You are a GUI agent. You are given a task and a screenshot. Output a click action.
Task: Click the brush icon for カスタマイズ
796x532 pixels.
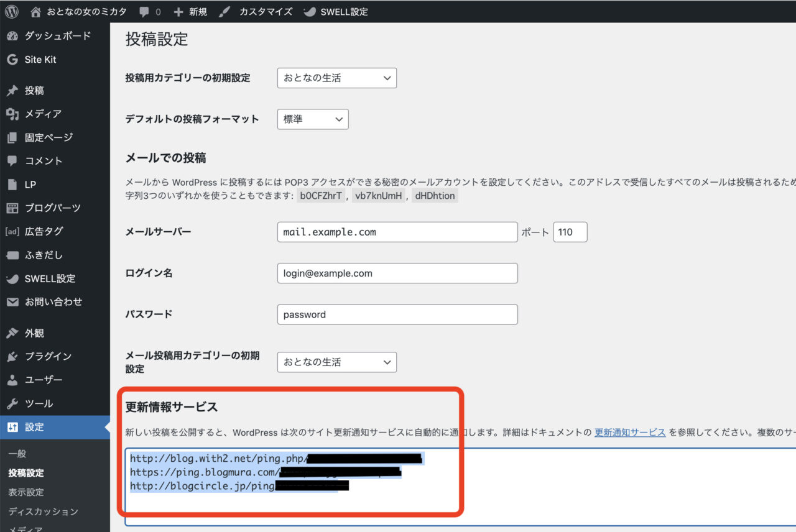click(x=225, y=12)
